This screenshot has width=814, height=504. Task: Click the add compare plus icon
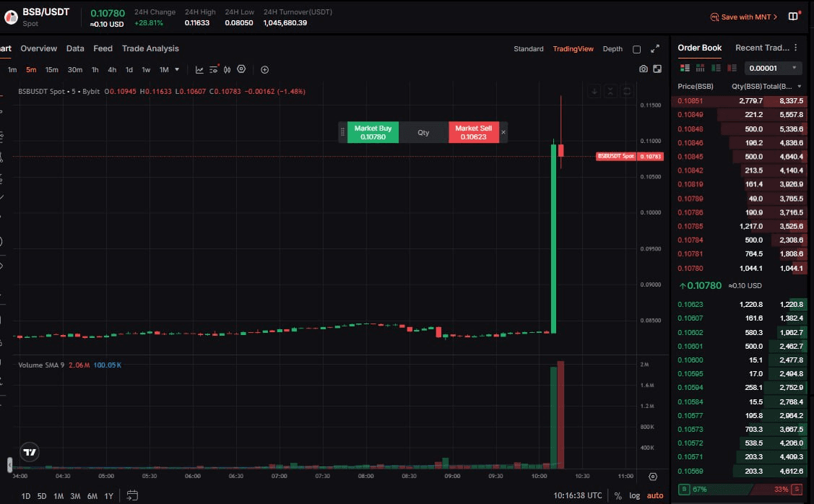[x=264, y=70]
